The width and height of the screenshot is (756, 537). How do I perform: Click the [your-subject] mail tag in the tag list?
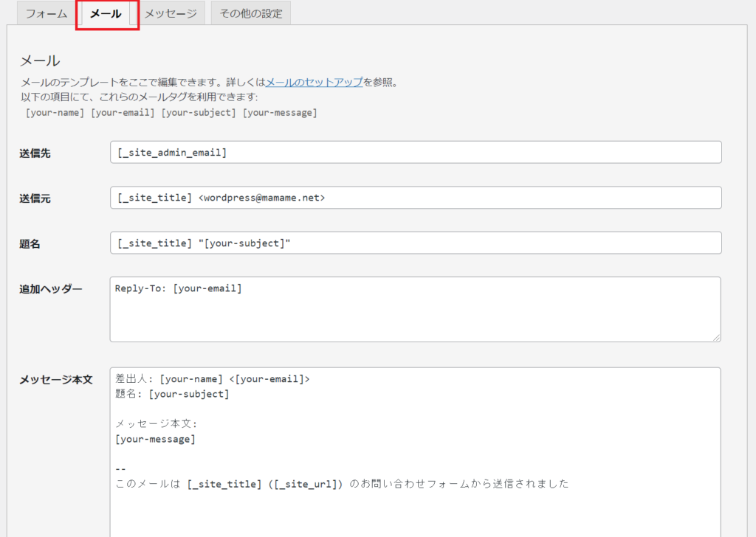(199, 113)
